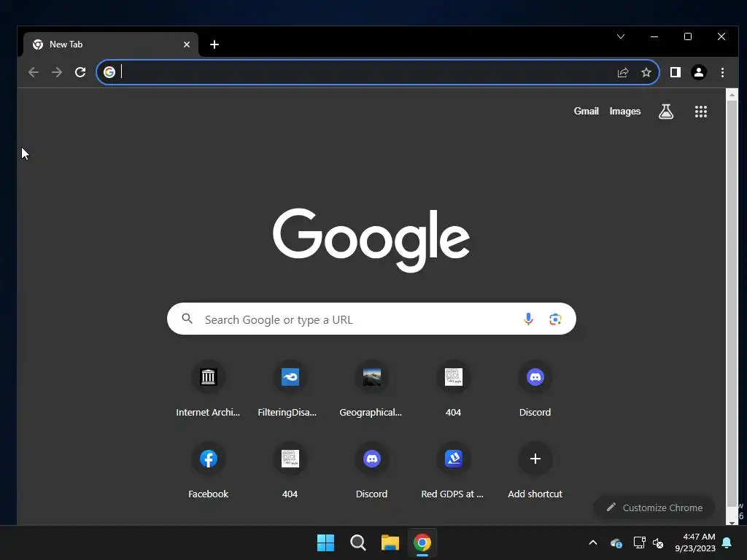
Task: Click Chrome icon in taskbar
Action: (x=422, y=542)
